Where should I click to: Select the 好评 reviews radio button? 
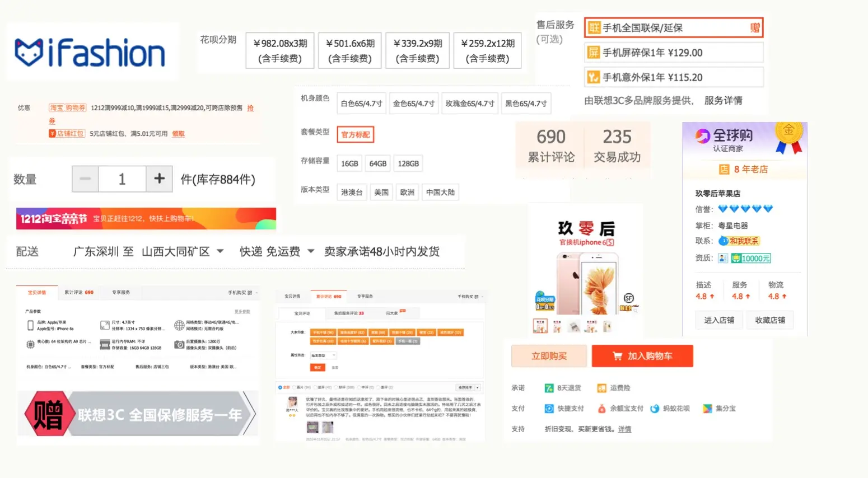point(337,387)
